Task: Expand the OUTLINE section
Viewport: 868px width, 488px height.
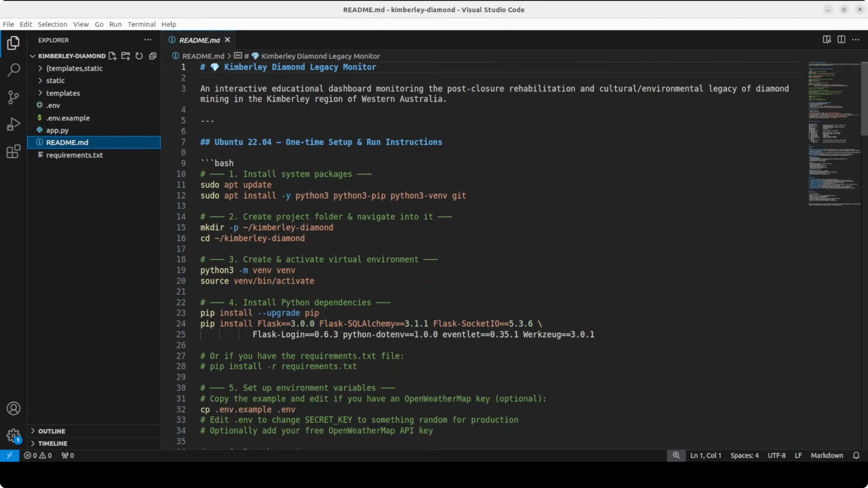Action: tap(52, 431)
